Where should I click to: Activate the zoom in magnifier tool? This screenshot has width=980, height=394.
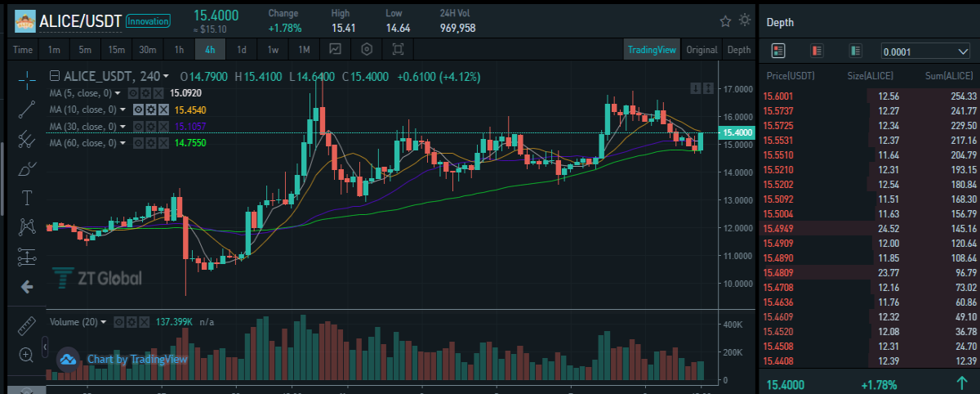coord(27,354)
